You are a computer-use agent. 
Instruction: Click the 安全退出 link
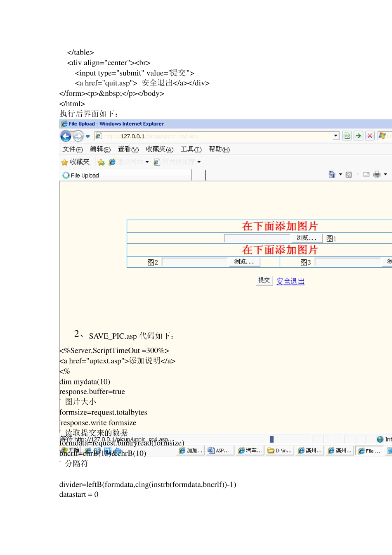pyautogui.click(x=290, y=281)
